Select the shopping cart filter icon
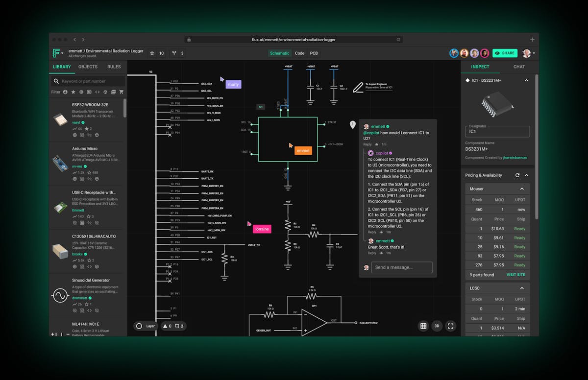This screenshot has height=380, width=588. coord(121,92)
